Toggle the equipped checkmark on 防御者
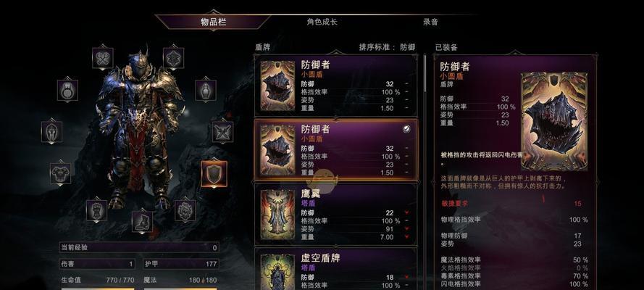This screenshot has width=644, height=290. click(406, 129)
